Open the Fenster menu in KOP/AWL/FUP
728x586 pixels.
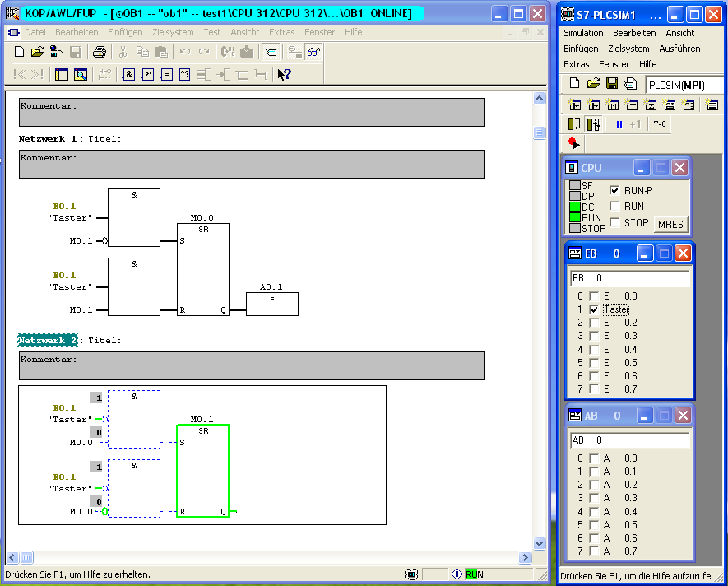(319, 32)
